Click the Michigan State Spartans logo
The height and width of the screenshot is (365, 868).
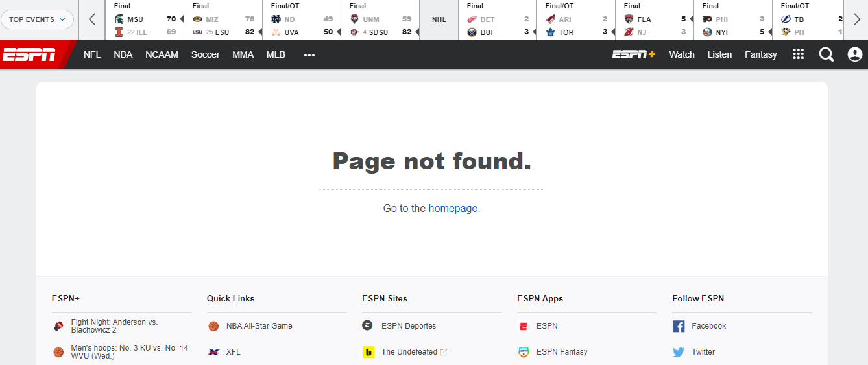coord(119,19)
